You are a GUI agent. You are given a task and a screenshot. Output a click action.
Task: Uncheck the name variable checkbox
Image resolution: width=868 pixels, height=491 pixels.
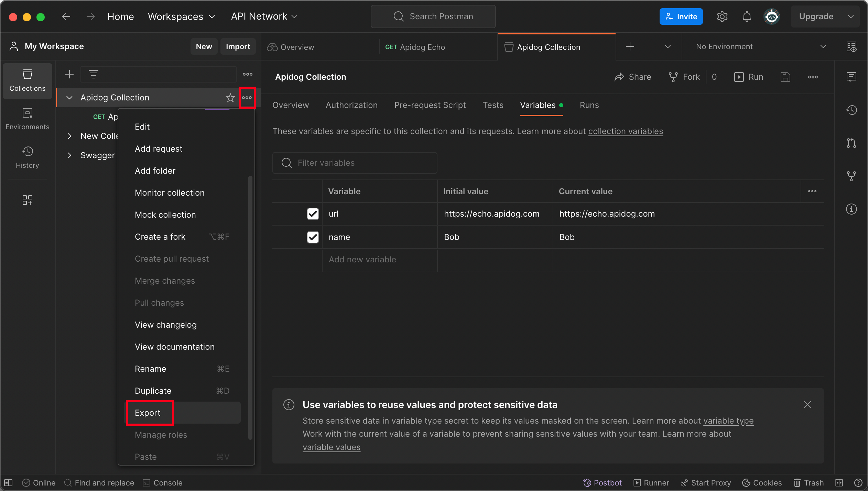click(x=313, y=237)
